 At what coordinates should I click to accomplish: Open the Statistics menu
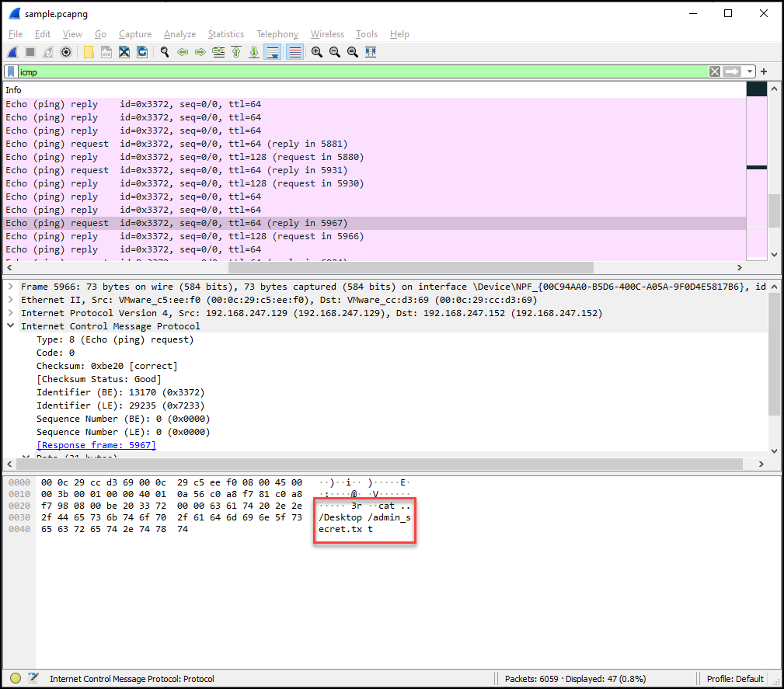point(225,34)
